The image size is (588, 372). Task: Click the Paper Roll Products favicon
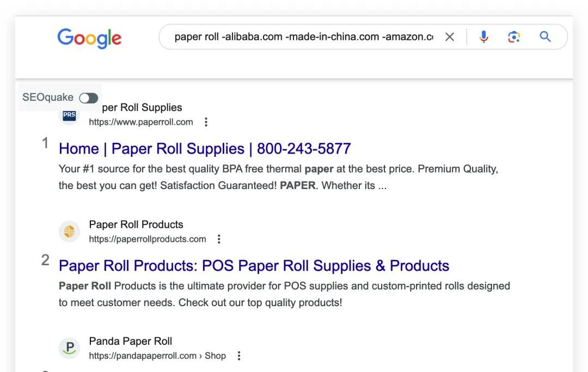point(69,231)
